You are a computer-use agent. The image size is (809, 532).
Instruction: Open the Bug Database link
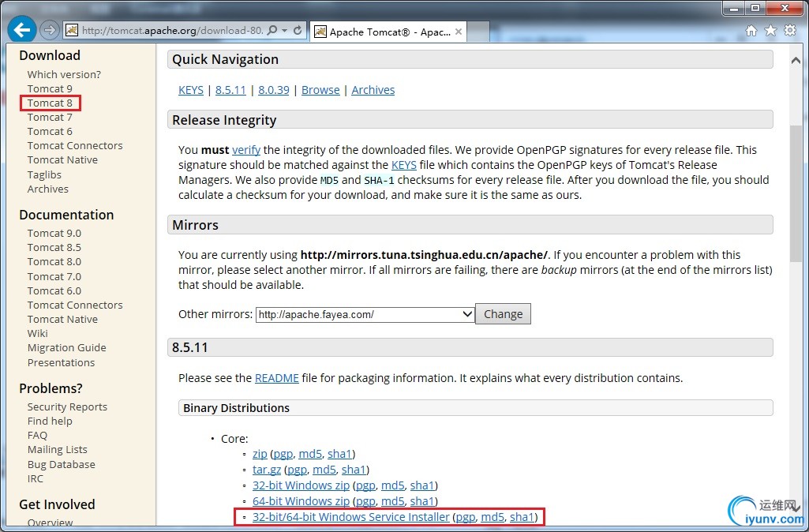pyautogui.click(x=62, y=464)
